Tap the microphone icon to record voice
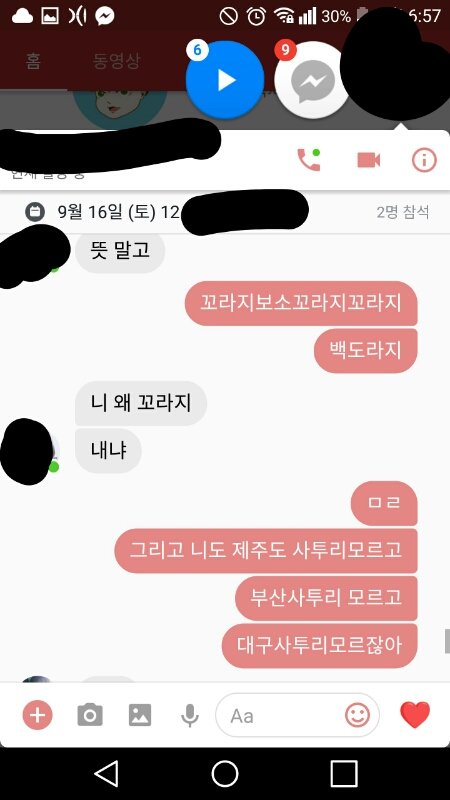 click(x=190, y=715)
